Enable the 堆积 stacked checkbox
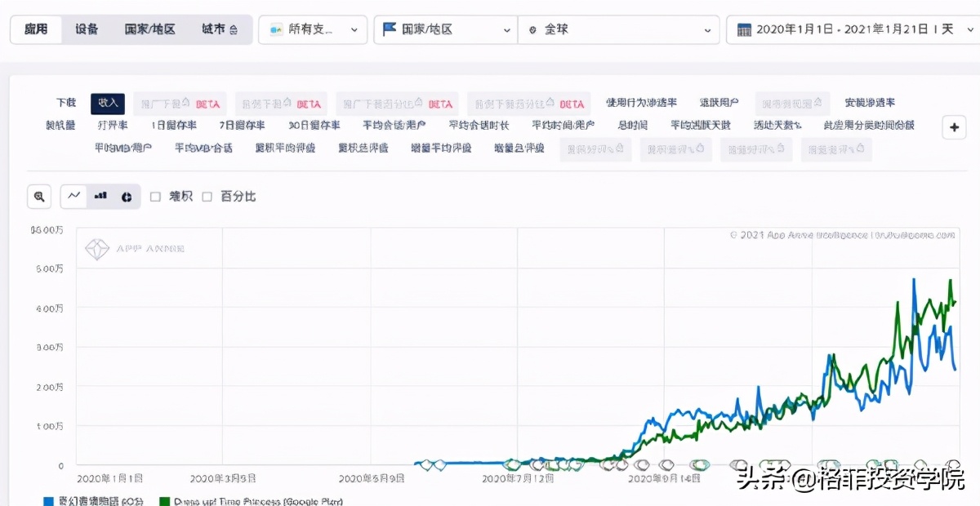The height and width of the screenshot is (506, 980). [x=154, y=196]
